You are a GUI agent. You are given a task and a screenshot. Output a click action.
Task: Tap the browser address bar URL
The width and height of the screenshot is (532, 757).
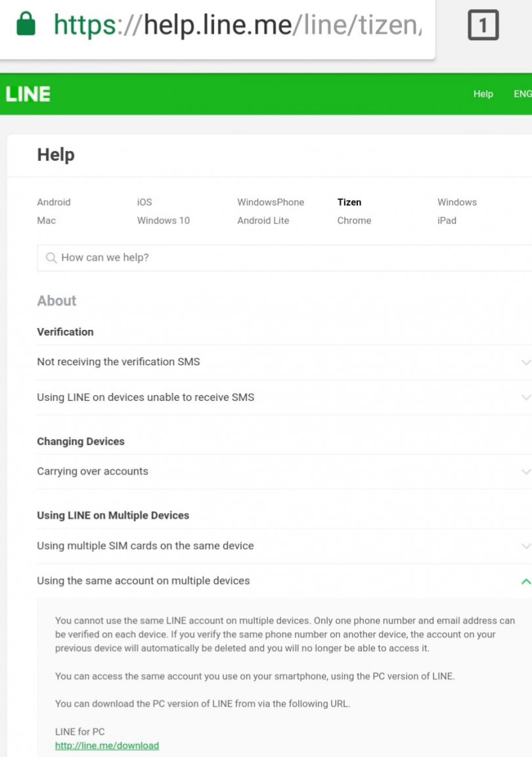238,24
